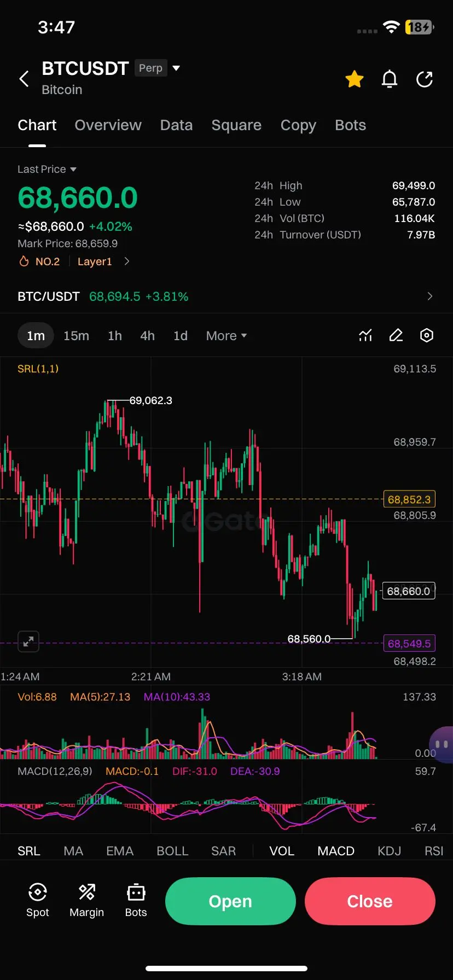Expand the BTCUSDT Perp pair dropdown

point(176,68)
